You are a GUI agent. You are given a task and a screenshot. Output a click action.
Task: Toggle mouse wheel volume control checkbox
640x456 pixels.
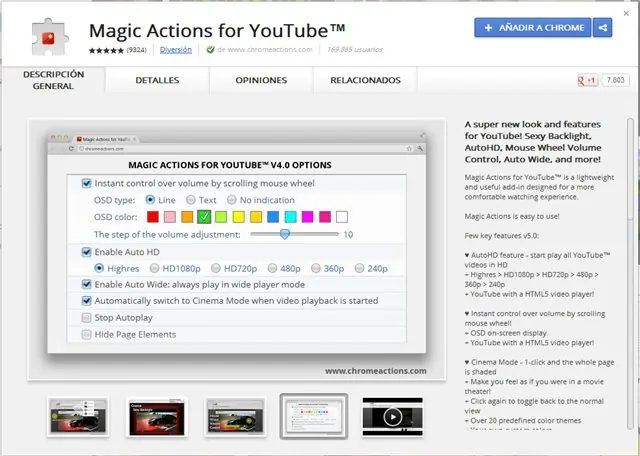point(87,183)
